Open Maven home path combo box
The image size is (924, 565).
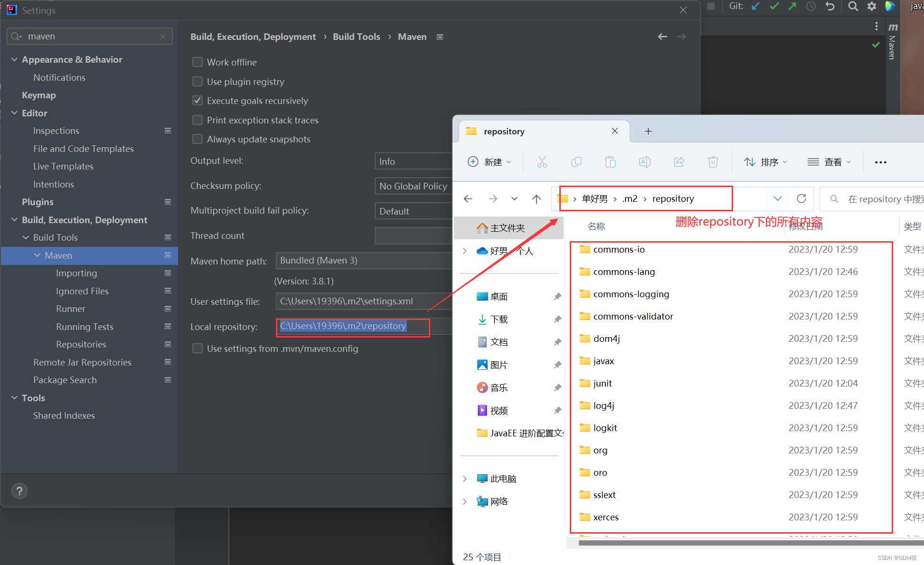click(x=364, y=261)
